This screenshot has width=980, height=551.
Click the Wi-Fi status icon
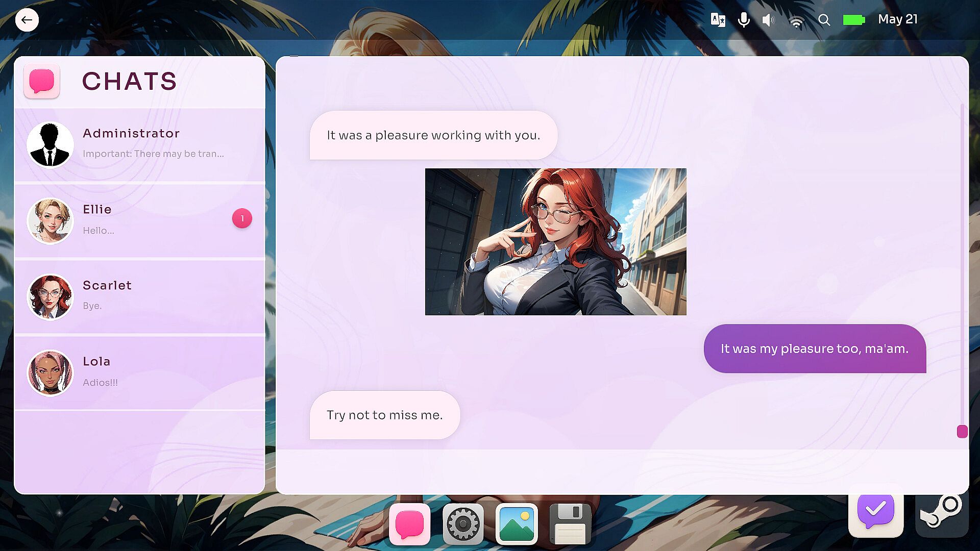point(796,20)
